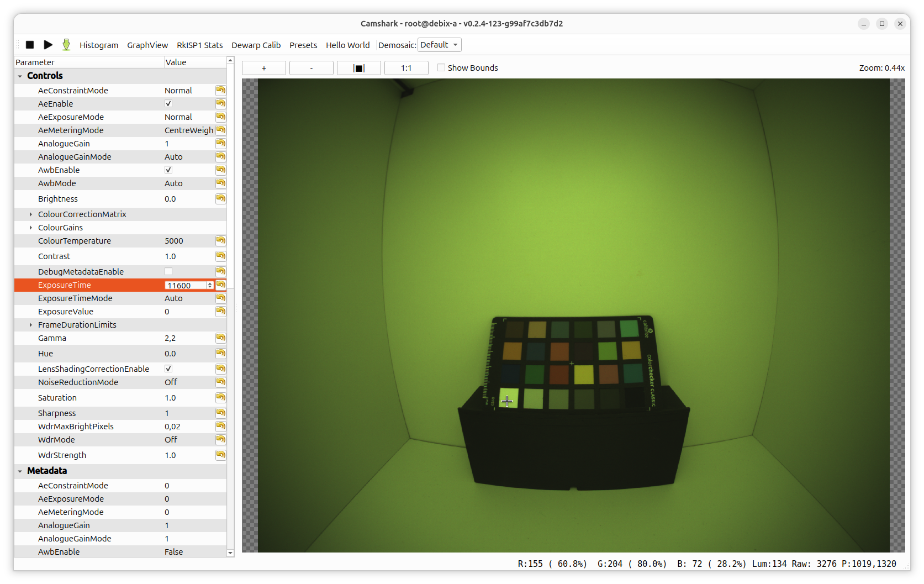Image resolution: width=924 pixels, height=584 pixels.
Task: Edit the ExposureTime value field
Action: pyautogui.click(x=186, y=285)
